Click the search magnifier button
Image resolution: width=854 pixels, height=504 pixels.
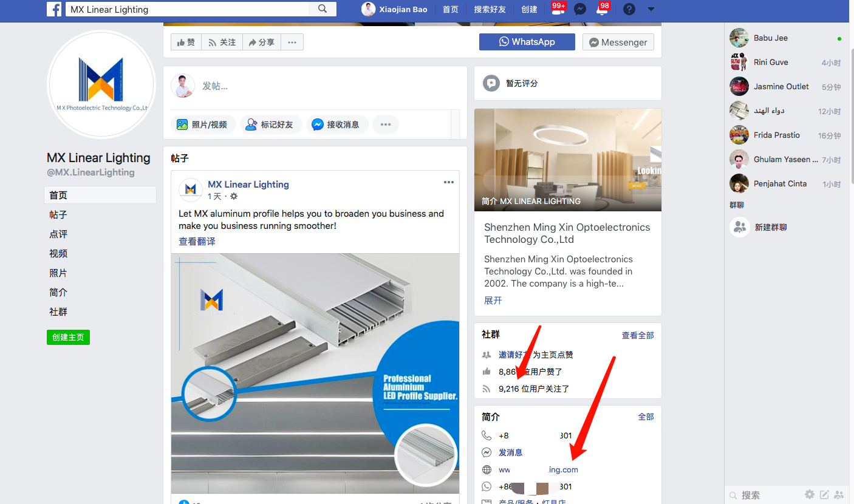pos(323,9)
